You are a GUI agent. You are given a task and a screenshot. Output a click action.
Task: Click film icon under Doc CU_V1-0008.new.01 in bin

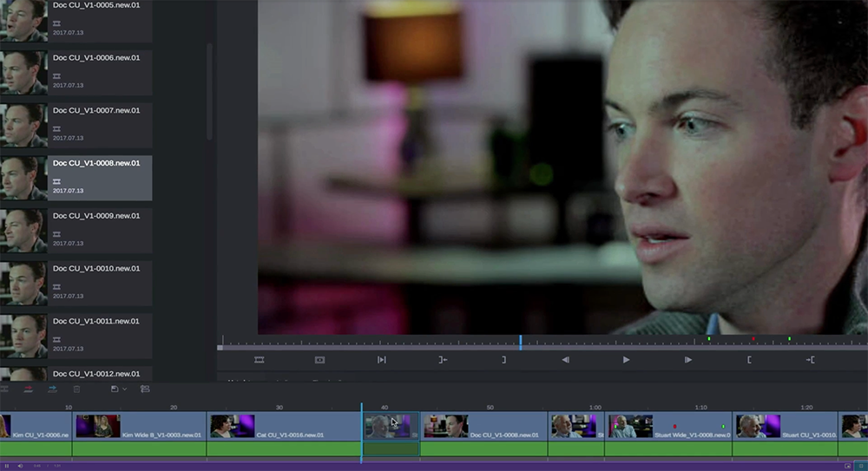pos(56,181)
